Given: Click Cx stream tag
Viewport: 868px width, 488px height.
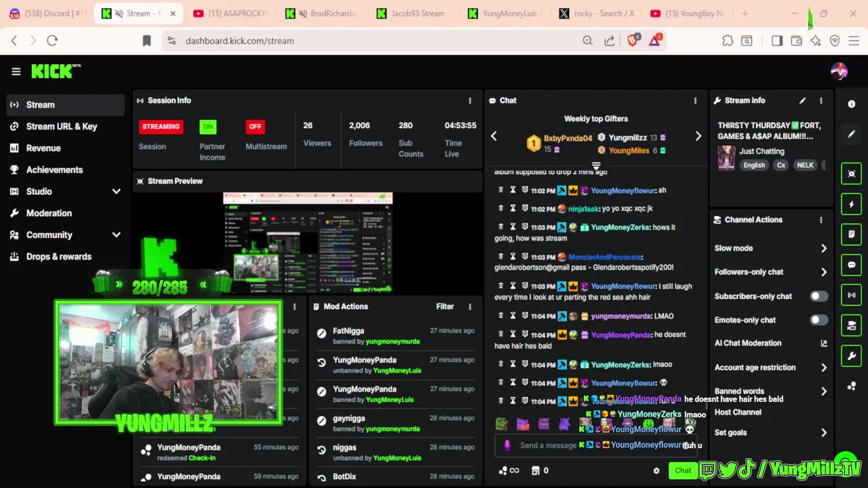Looking at the screenshot, I should (x=781, y=165).
